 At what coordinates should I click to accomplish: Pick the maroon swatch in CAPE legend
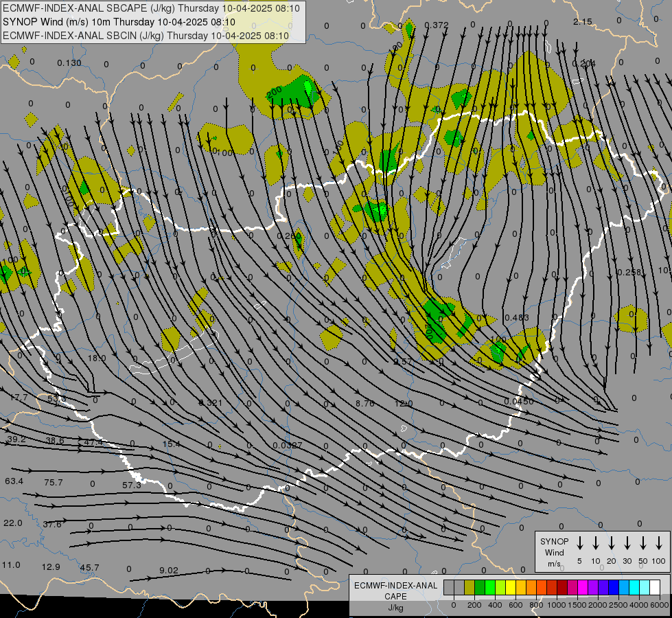pyautogui.click(x=562, y=588)
